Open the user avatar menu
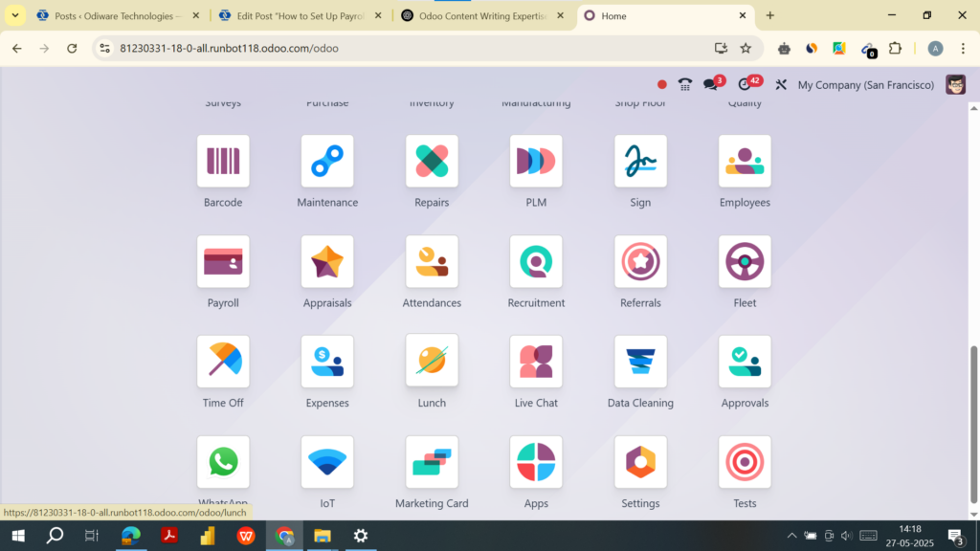 [954, 84]
